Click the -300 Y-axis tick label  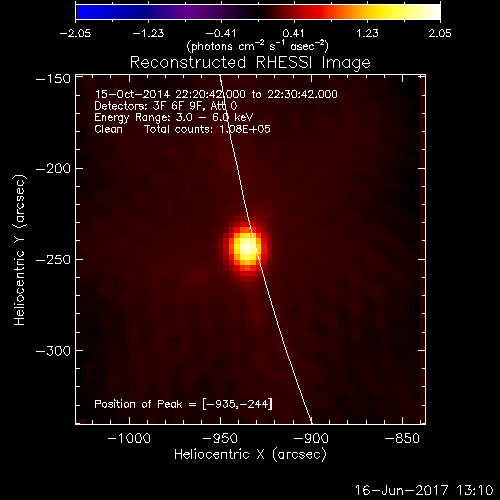click(x=53, y=351)
